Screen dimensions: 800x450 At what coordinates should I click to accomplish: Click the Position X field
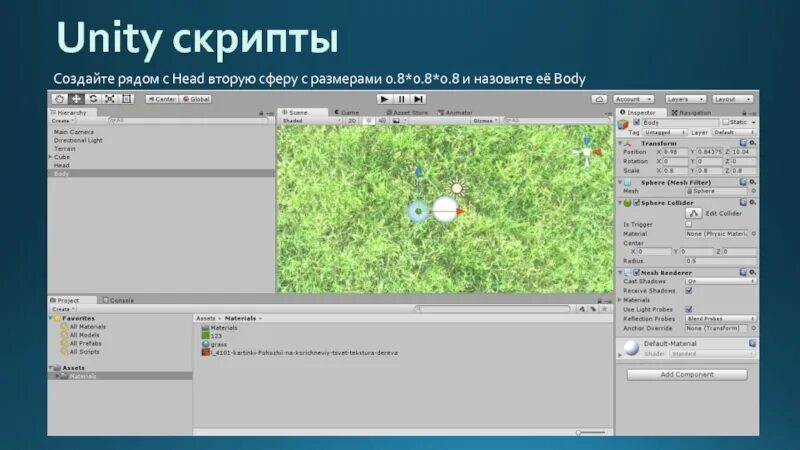pyautogui.click(x=675, y=152)
